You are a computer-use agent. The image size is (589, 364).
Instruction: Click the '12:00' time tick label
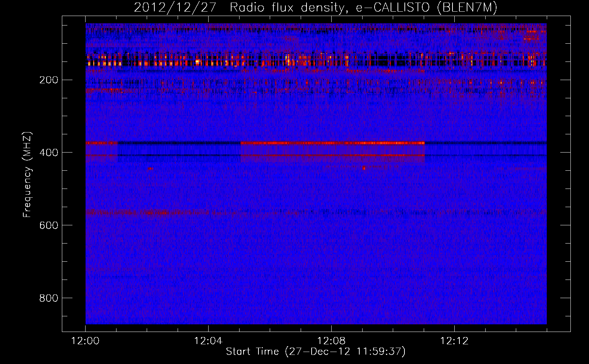point(85,341)
